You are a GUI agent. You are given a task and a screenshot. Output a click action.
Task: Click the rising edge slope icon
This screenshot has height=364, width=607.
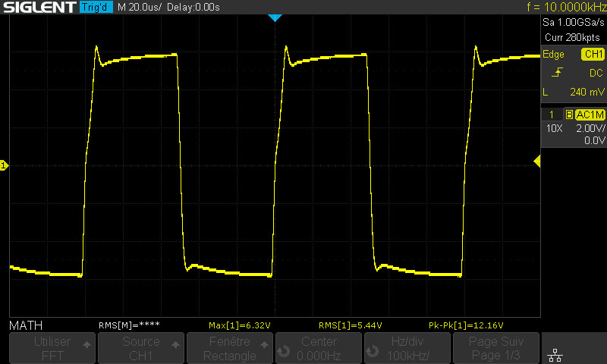pos(557,72)
